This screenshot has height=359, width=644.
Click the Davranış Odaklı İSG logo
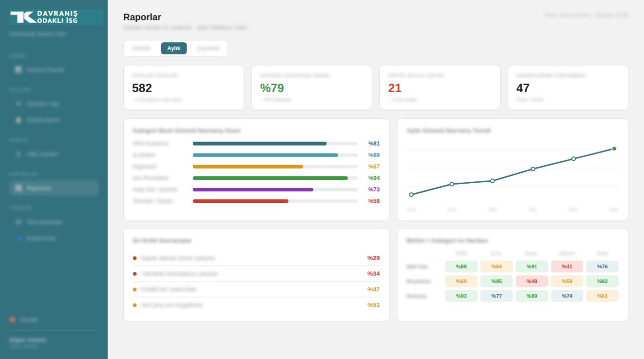[x=56, y=17]
